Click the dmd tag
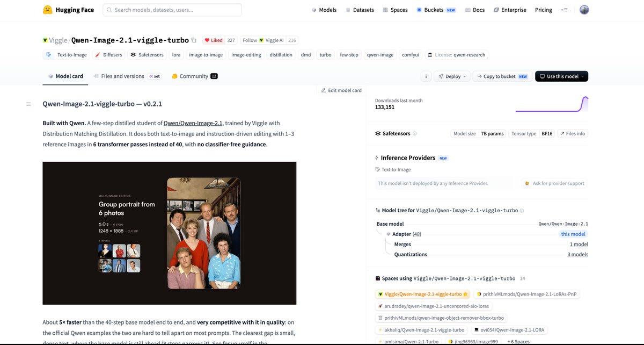The image size is (644, 345). coord(305,55)
